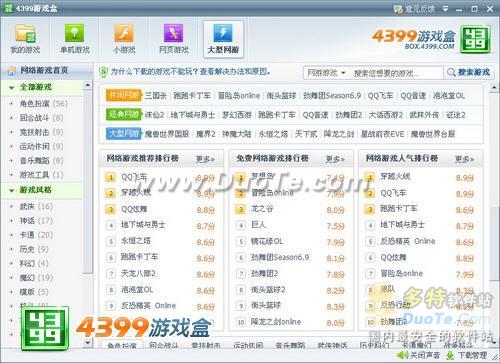
Task: Click the green 经典网游 tag
Action: point(124,115)
